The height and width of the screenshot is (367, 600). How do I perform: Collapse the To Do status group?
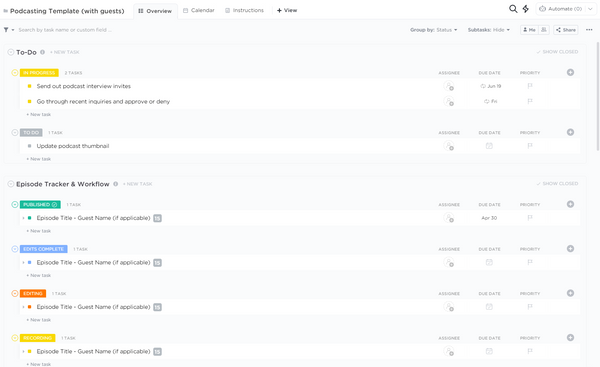(x=15, y=132)
